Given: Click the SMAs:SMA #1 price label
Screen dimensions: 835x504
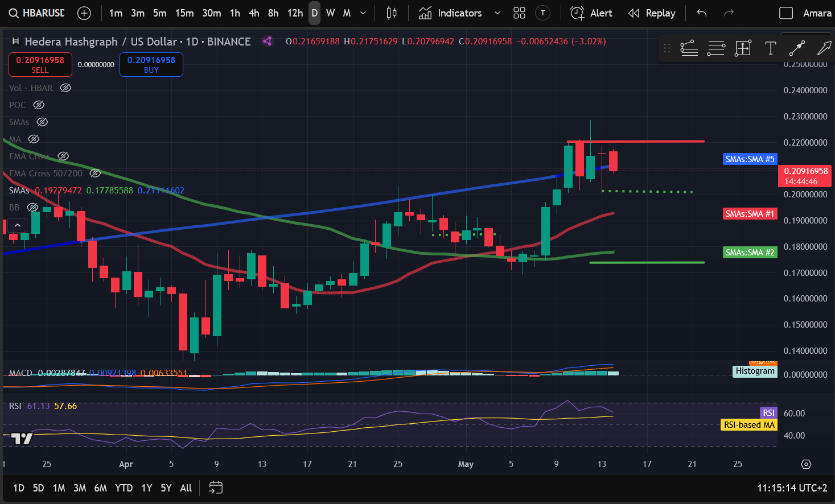Looking at the screenshot, I should tap(750, 214).
